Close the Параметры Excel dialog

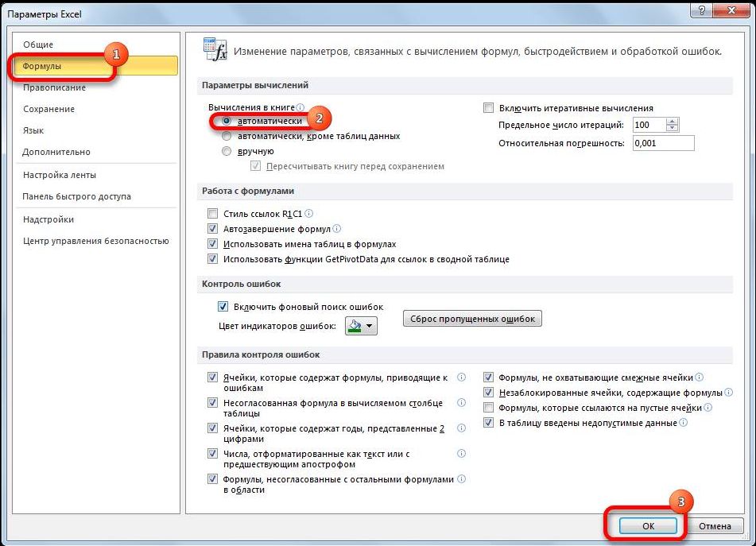(732, 10)
